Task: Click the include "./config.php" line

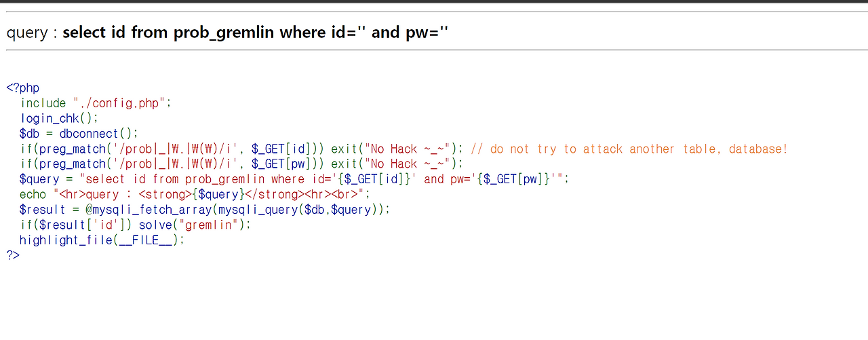Action: coord(96,103)
